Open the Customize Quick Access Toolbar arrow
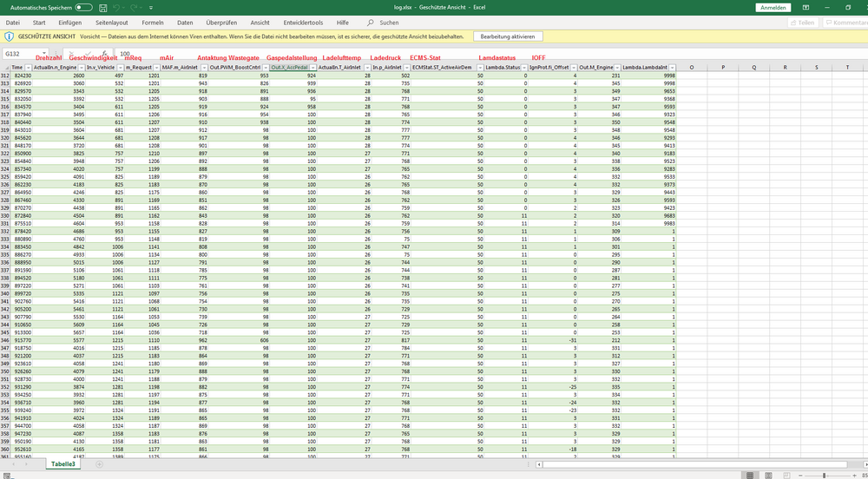 [x=151, y=9]
